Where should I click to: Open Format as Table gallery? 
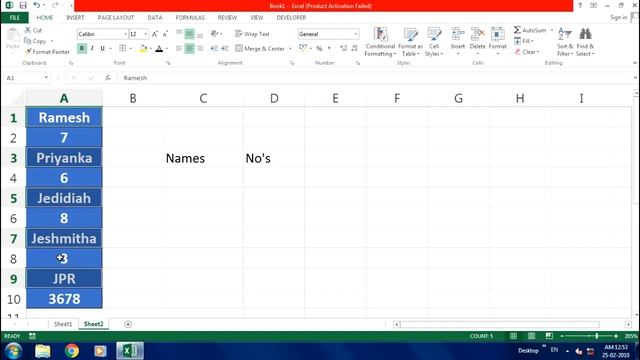coord(410,42)
